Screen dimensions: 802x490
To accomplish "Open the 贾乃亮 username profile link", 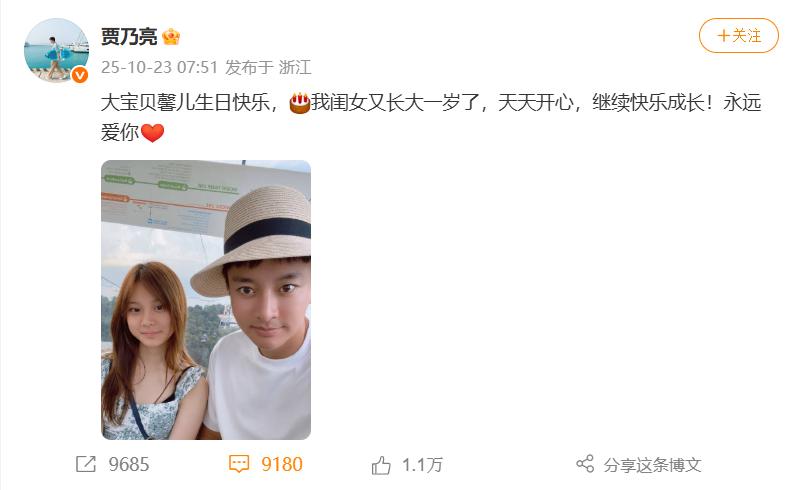I will (129, 37).
